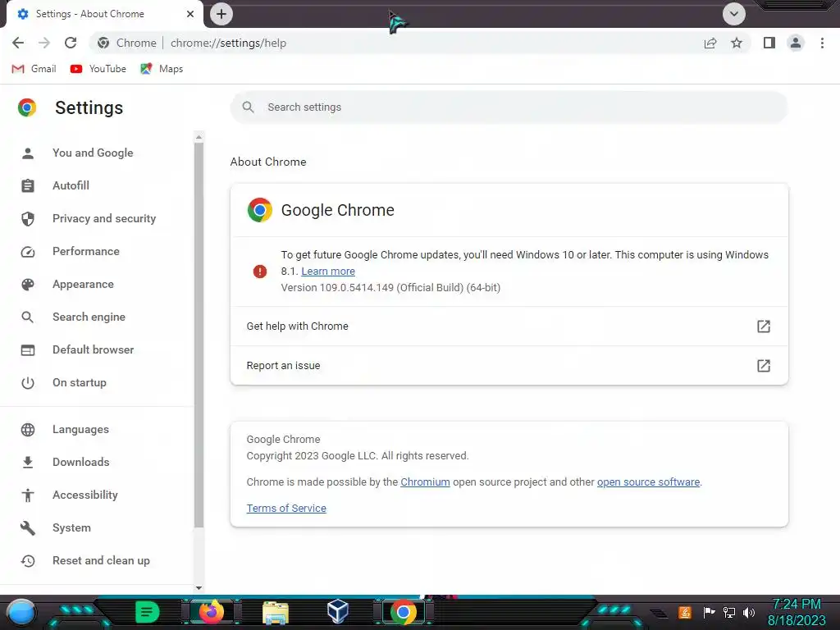Viewport: 840px width, 630px height.
Task: Click the Action Center flag tray icon
Action: click(x=710, y=612)
